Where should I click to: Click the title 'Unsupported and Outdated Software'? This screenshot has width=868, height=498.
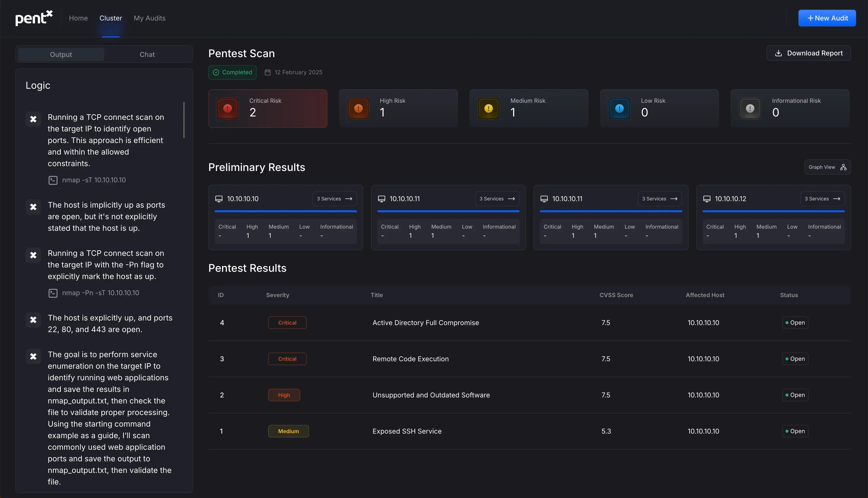pos(431,395)
